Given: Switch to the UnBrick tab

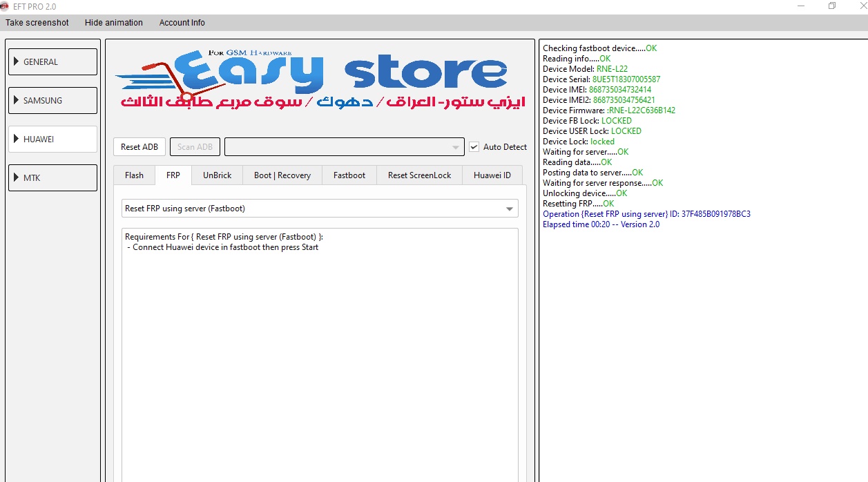Looking at the screenshot, I should point(218,175).
